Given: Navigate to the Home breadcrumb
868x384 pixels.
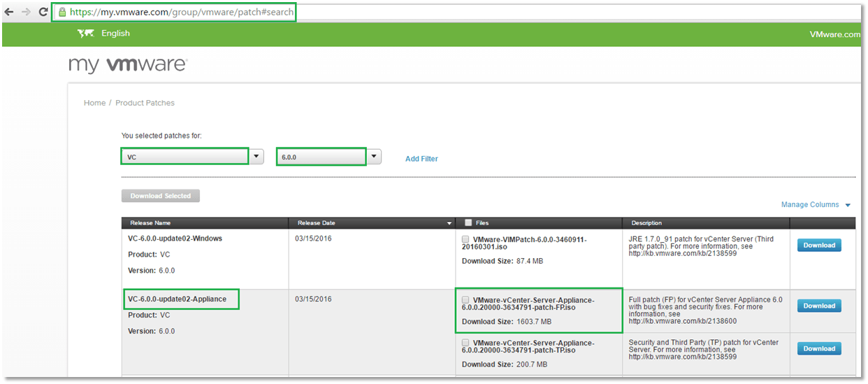Looking at the screenshot, I should 94,103.
